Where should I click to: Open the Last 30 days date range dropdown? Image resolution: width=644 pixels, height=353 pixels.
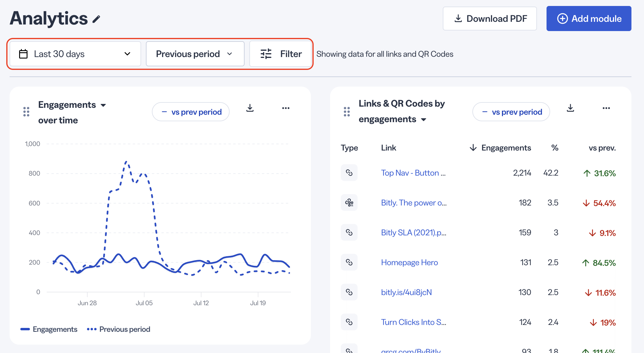[75, 54]
